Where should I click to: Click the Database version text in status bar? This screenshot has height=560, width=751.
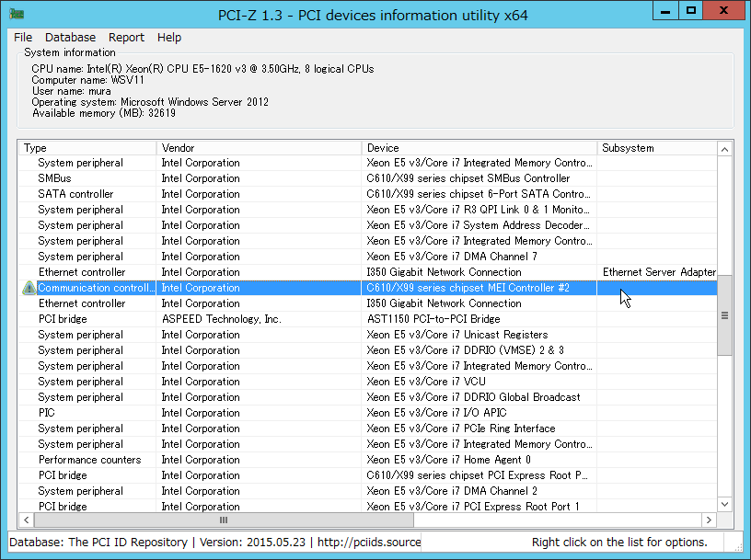click(252, 542)
